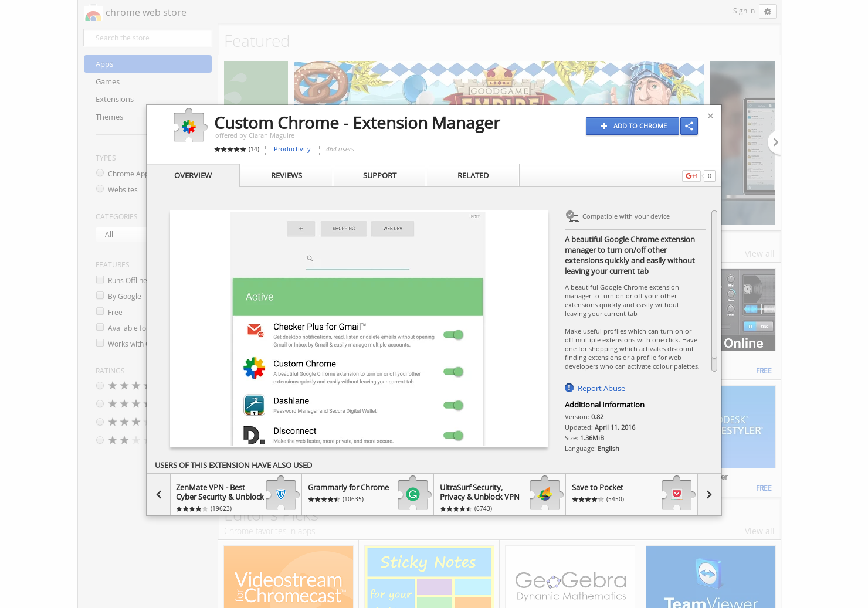This screenshot has width=868, height=608.
Task: Click the compatible with your device icon
Action: [572, 216]
